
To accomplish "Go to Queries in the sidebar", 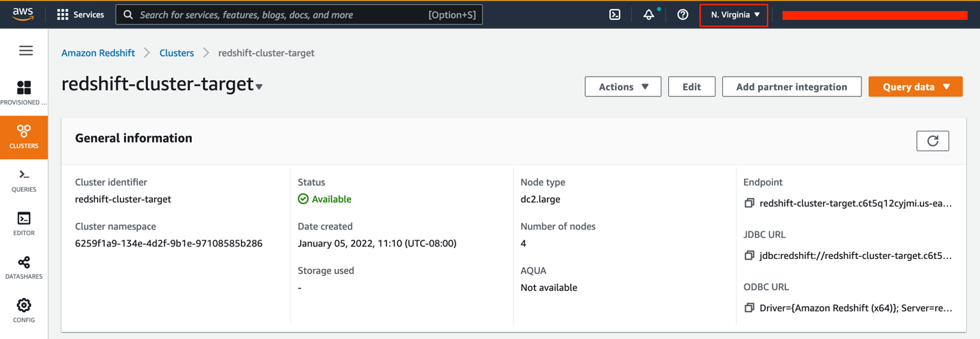I will (x=24, y=181).
